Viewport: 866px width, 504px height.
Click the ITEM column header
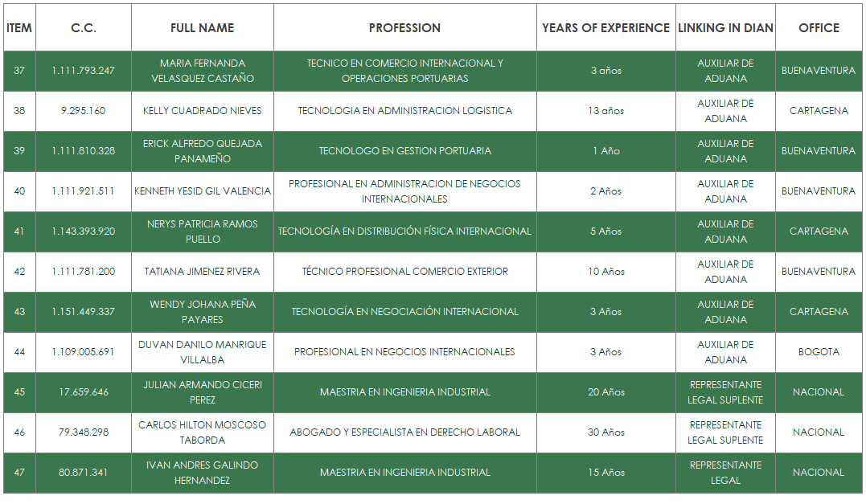pos(19,27)
